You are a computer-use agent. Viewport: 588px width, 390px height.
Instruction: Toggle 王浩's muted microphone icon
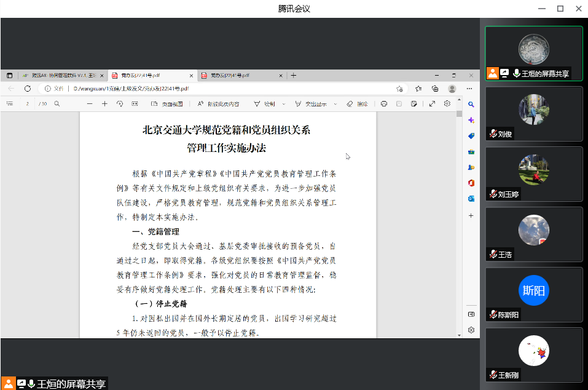493,254
